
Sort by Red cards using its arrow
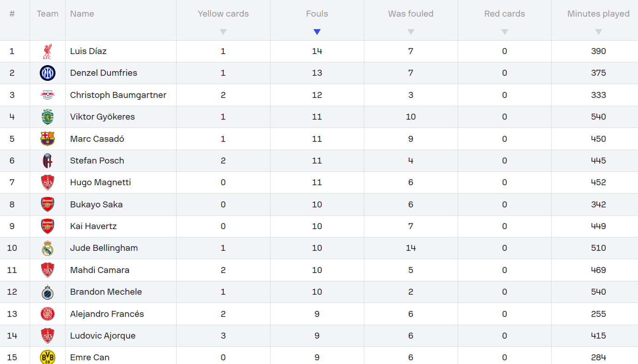point(504,32)
